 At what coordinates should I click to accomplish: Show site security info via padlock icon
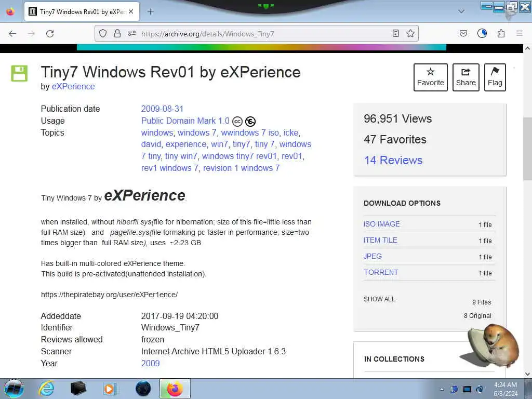tap(117, 33)
